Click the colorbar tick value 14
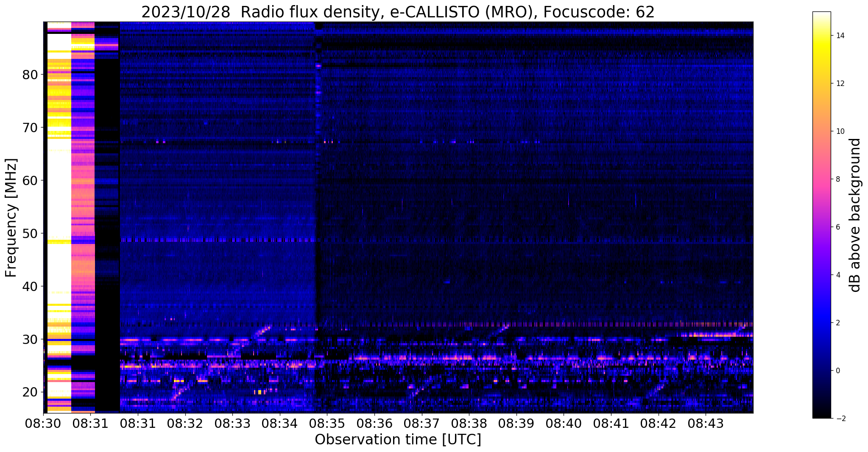This screenshot has height=452, width=868. pyautogui.click(x=840, y=36)
